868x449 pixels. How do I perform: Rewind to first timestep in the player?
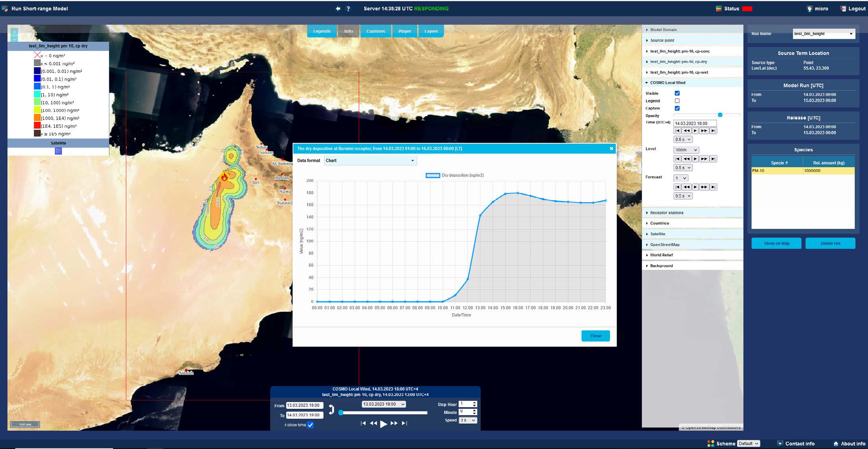(x=363, y=423)
